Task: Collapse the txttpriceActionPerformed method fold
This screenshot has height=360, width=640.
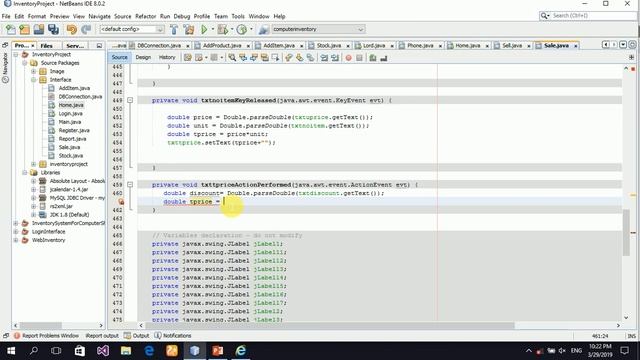Action: (x=130, y=185)
